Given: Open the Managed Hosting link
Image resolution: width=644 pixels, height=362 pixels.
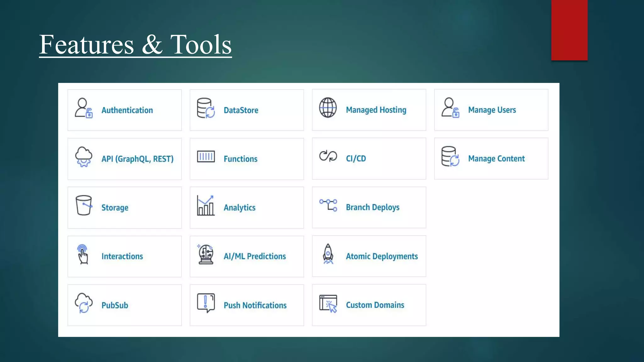Looking at the screenshot, I should 376,110.
